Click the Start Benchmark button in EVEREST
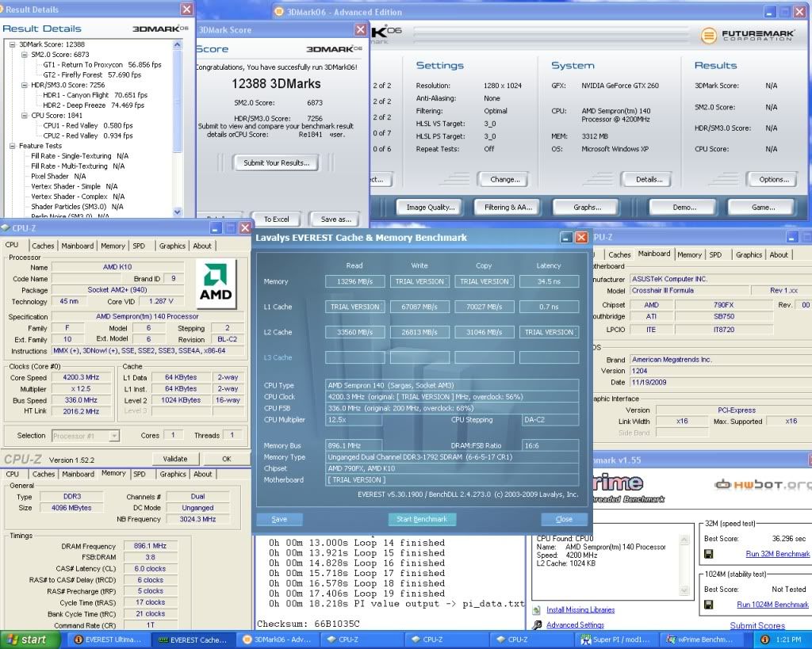Screen dimensions: 812x649 (x=422, y=519)
